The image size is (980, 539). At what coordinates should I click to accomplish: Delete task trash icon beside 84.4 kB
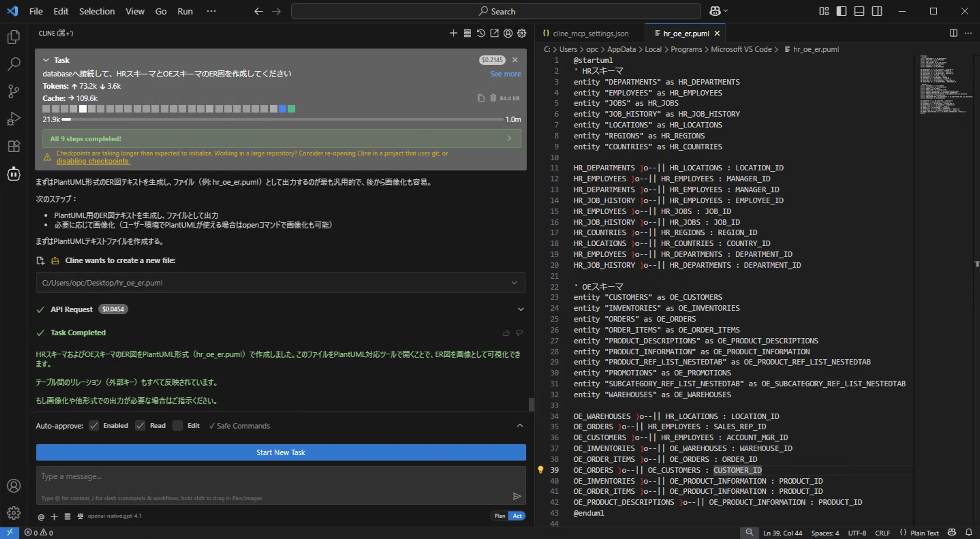(x=493, y=98)
